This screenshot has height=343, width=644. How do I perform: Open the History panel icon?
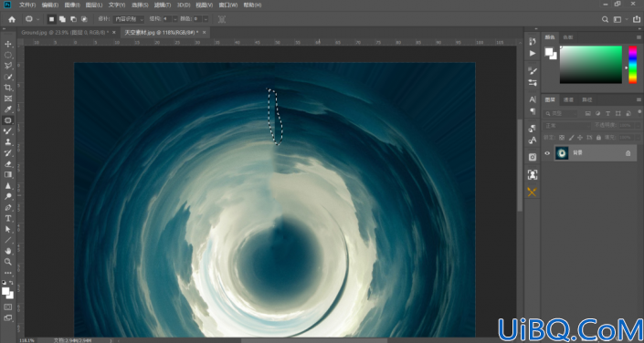533,41
